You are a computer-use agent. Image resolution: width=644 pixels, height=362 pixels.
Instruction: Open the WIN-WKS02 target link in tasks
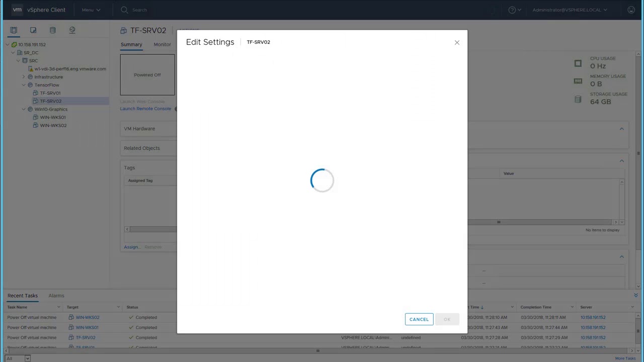pos(88,317)
